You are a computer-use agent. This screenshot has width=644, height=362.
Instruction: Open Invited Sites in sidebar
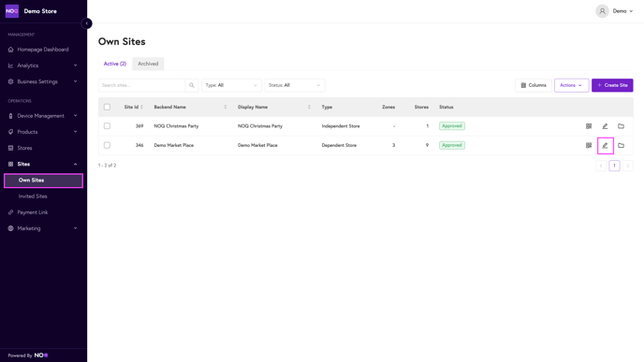(33, 196)
